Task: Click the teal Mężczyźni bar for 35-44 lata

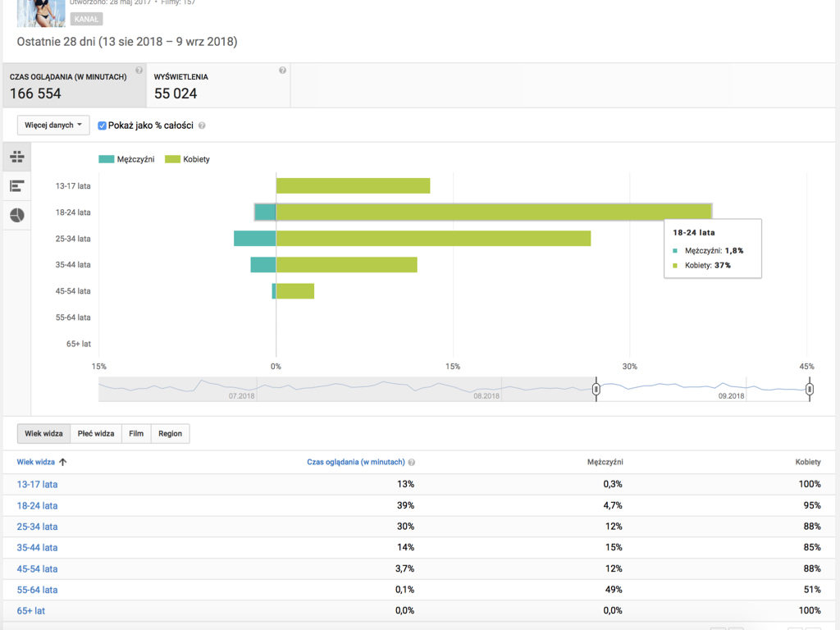Action: (x=263, y=265)
